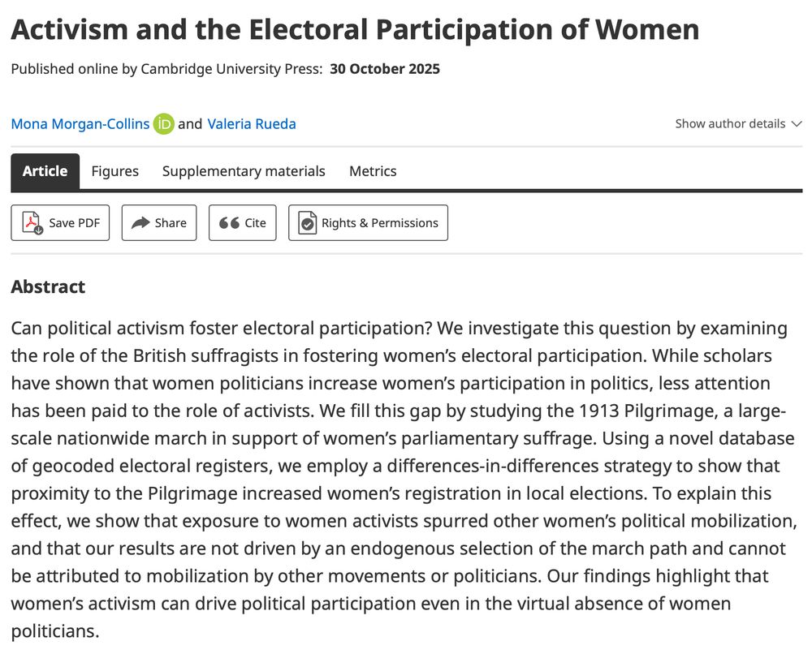Click the Save PDF button
Image resolution: width=812 pixels, height=654 pixels.
pos(60,222)
